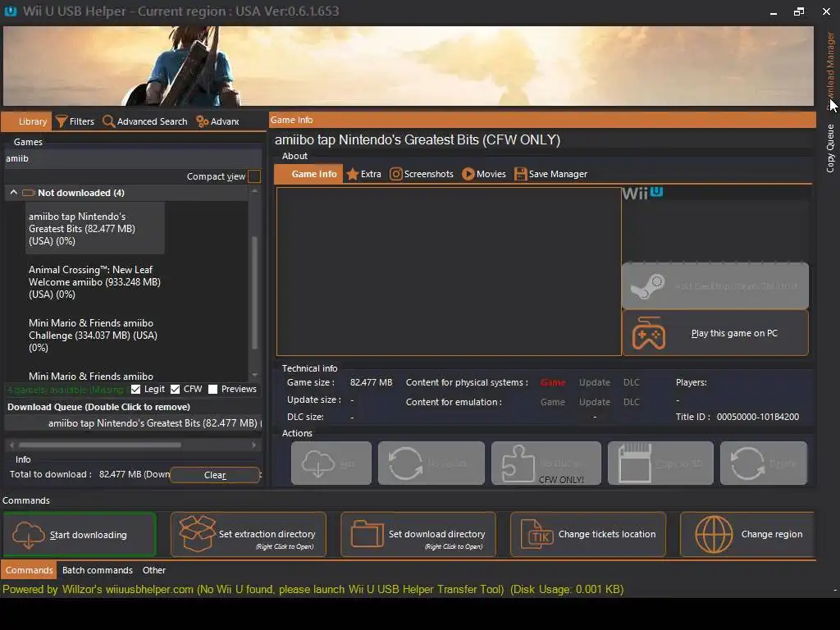Click the Advanced Search magnifier icon

(x=108, y=121)
